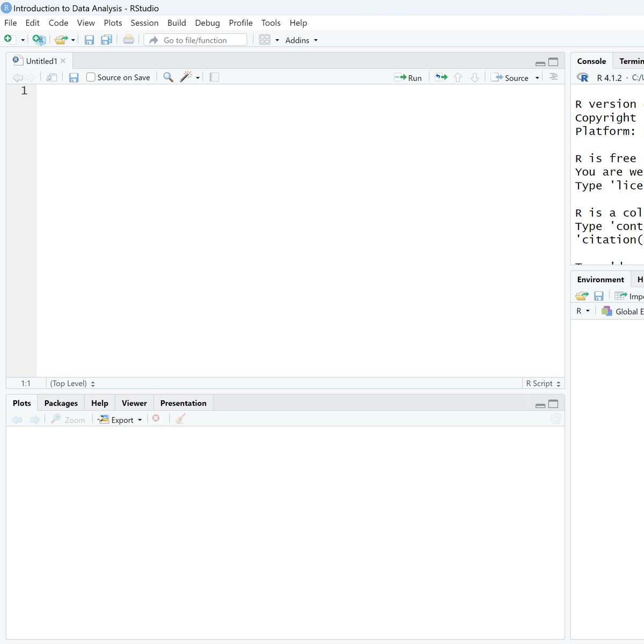Clear all plots broom icon
The image size is (644, 644).
tap(180, 419)
